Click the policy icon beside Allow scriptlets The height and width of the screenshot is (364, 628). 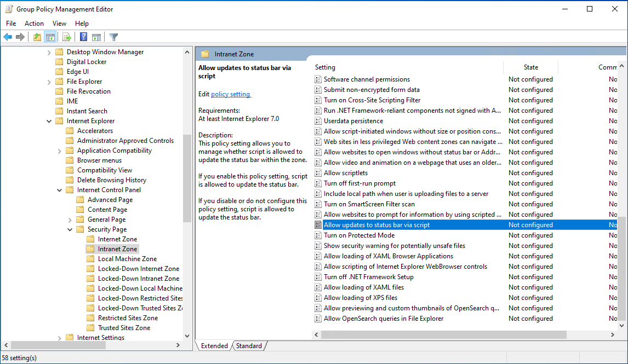pyautogui.click(x=318, y=173)
